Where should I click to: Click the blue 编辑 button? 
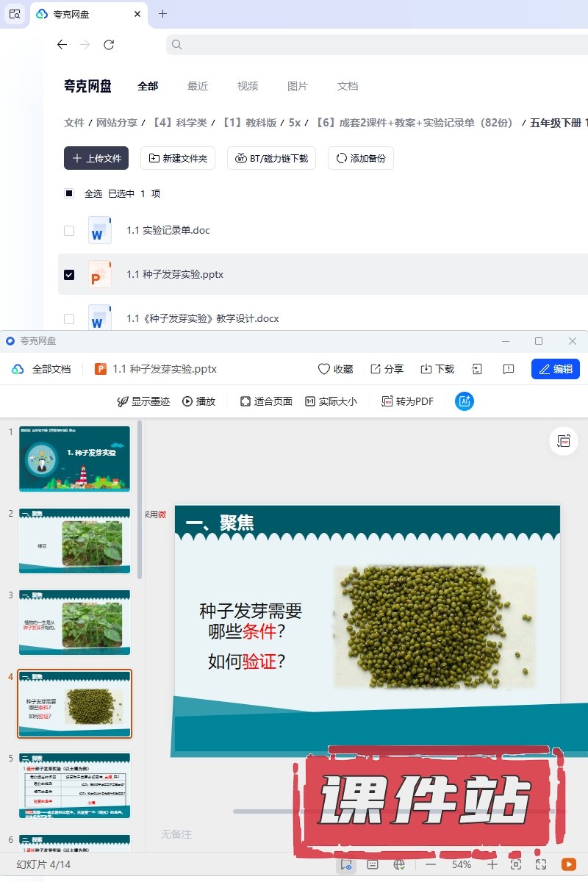(555, 369)
